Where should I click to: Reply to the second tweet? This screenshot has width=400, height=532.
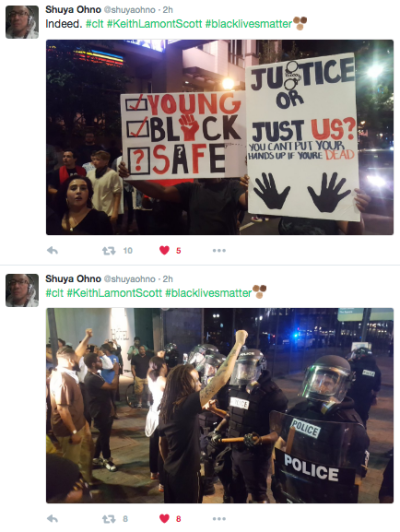[x=52, y=519]
